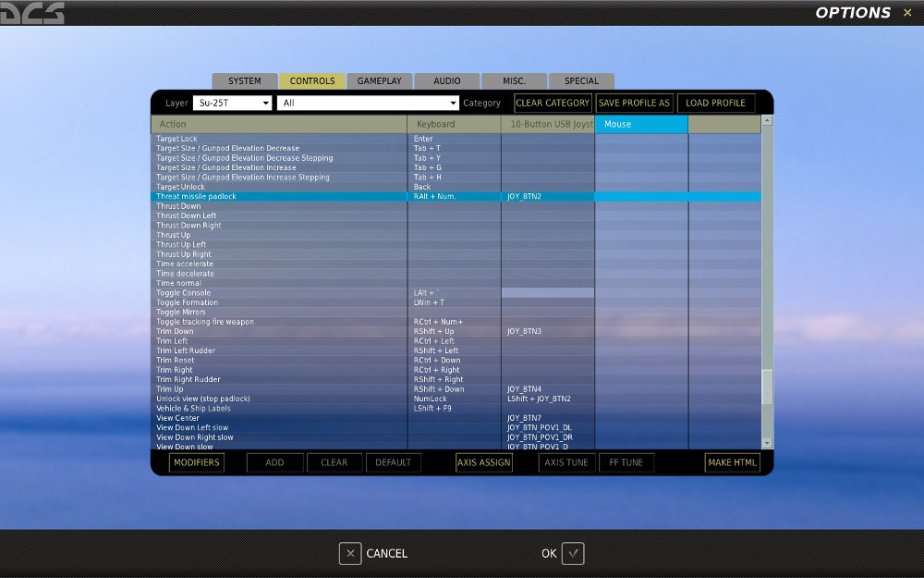Image resolution: width=924 pixels, height=578 pixels.
Task: Select the Threat missile padlock row
Action: tap(456, 196)
